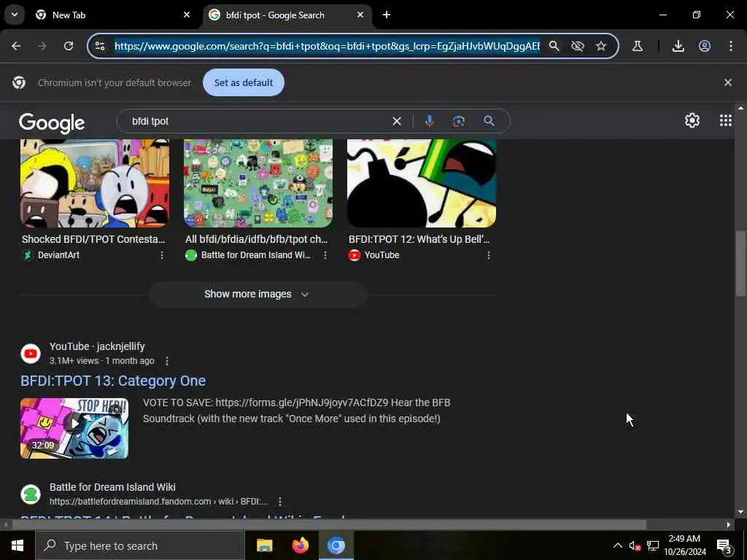The width and height of the screenshot is (747, 560).
Task: Open File Explorer from taskbar
Action: [264, 545]
